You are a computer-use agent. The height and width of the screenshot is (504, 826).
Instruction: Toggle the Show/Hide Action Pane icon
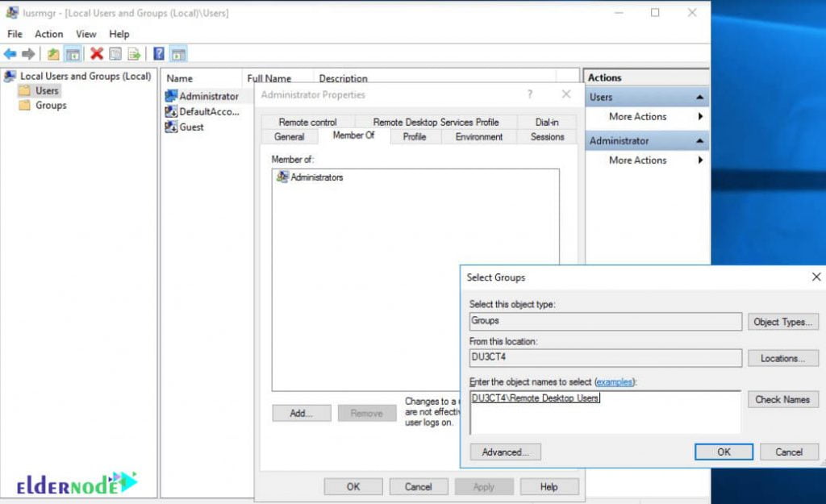pyautogui.click(x=178, y=54)
